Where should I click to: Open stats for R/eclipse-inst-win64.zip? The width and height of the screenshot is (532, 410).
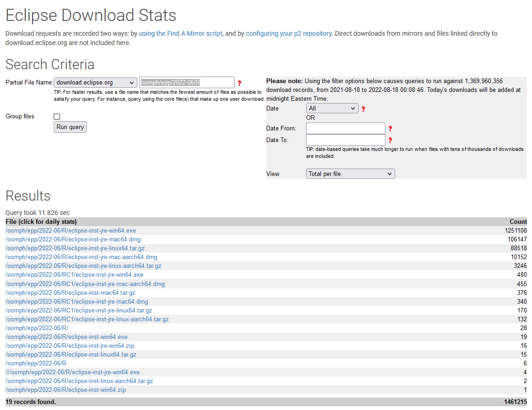66,390
